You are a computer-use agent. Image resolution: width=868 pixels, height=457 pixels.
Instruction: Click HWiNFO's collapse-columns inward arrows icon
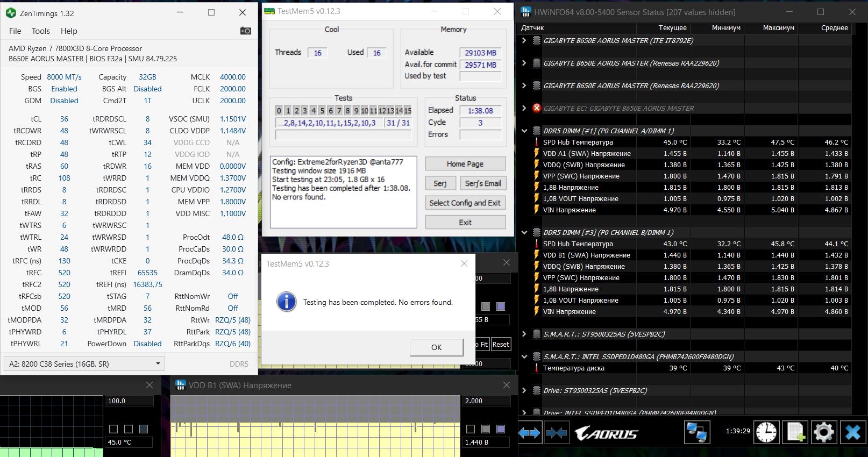tap(556, 432)
